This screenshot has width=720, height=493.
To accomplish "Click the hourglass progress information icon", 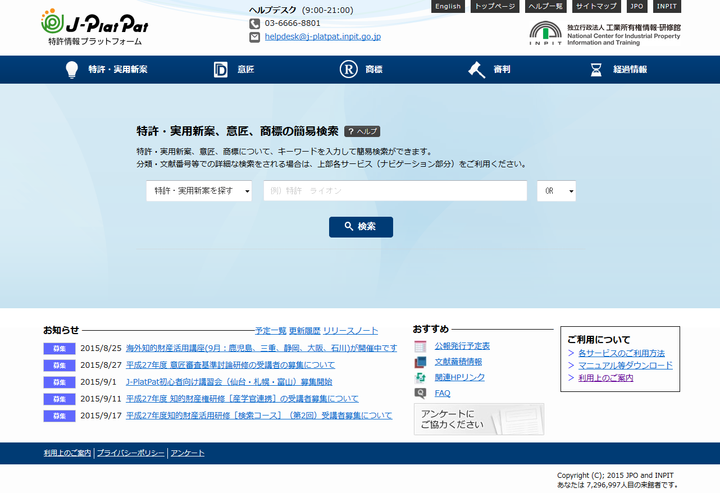I will click(x=596, y=70).
